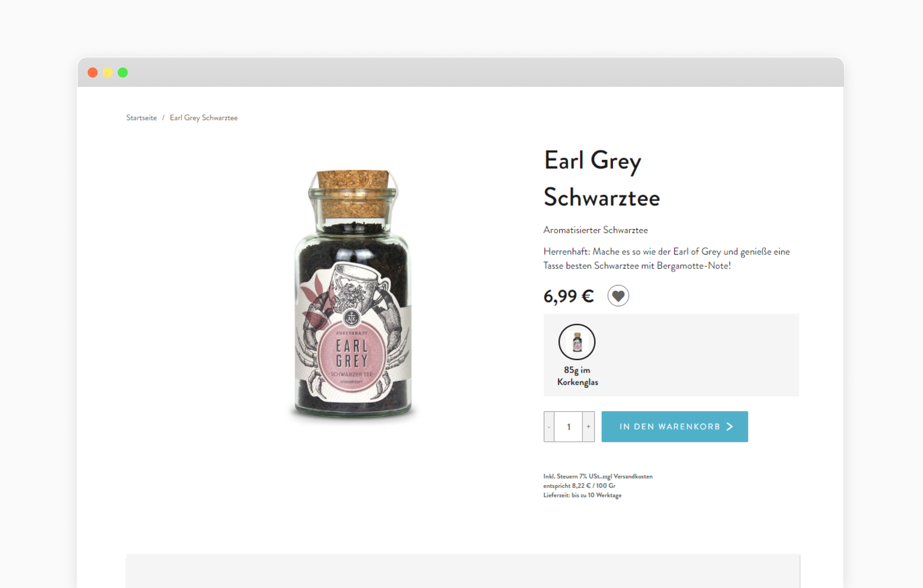Click the green maximize window dot

click(x=123, y=72)
